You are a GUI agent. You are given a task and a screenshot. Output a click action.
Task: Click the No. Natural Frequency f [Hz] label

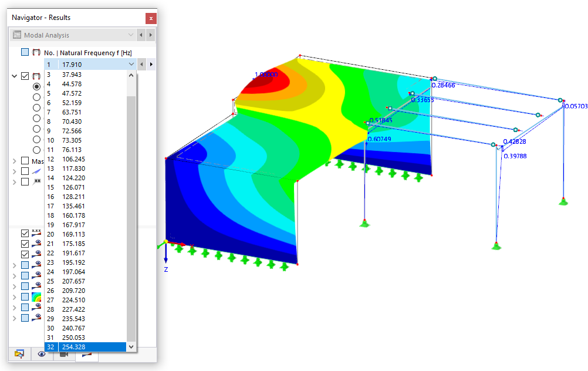88,53
